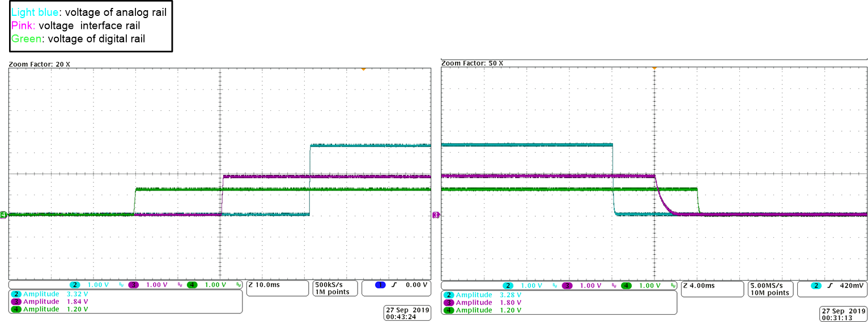Select the 500kS/s 1M points acquisition readout
Viewport: 868px width, 322px height.
click(x=335, y=288)
